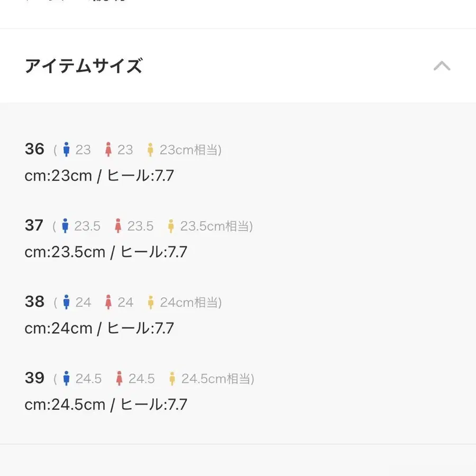Click the cm:24.5cm heel measurement text

coord(106,405)
